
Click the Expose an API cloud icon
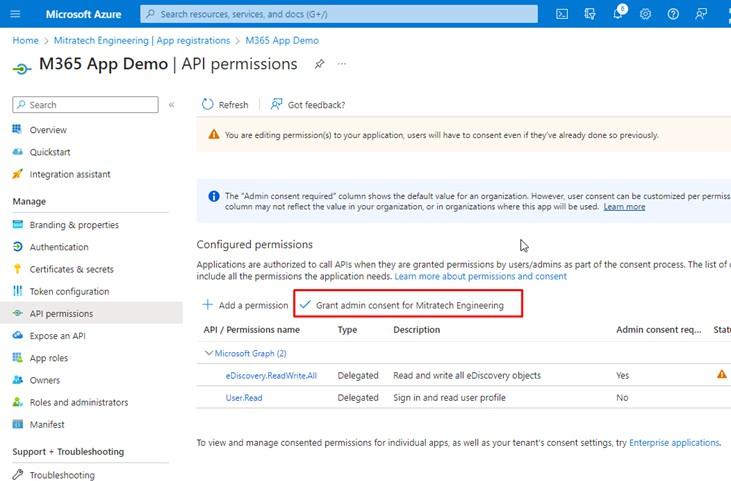(18, 335)
